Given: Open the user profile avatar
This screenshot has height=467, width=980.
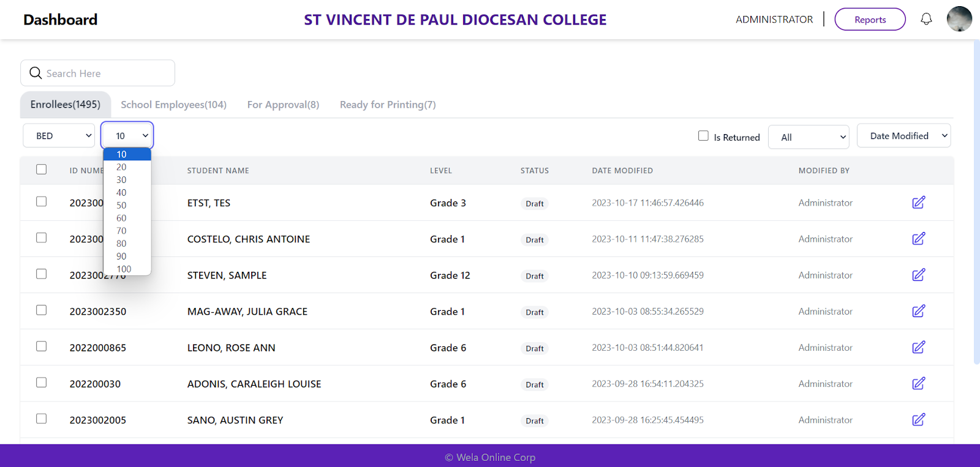Looking at the screenshot, I should [x=959, y=19].
